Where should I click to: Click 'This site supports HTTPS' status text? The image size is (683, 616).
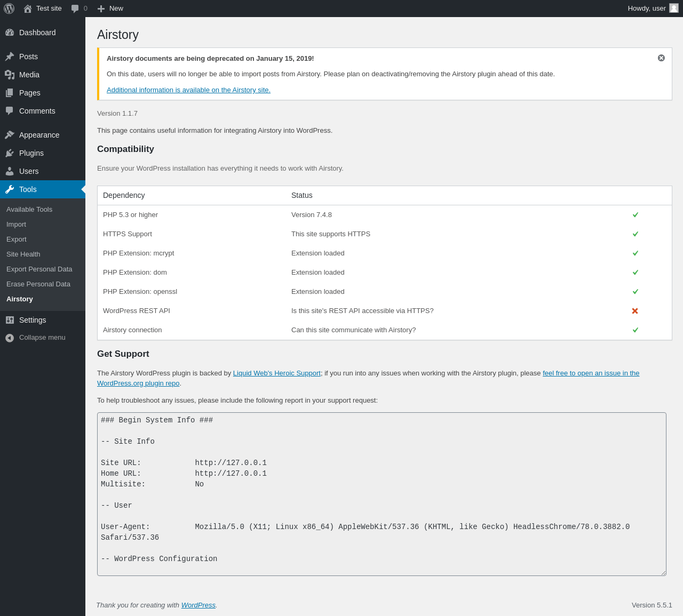[331, 234]
